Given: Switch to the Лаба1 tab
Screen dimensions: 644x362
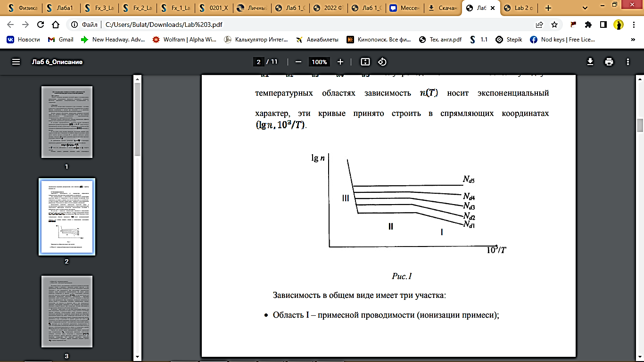Looking at the screenshot, I should tap(60, 8).
